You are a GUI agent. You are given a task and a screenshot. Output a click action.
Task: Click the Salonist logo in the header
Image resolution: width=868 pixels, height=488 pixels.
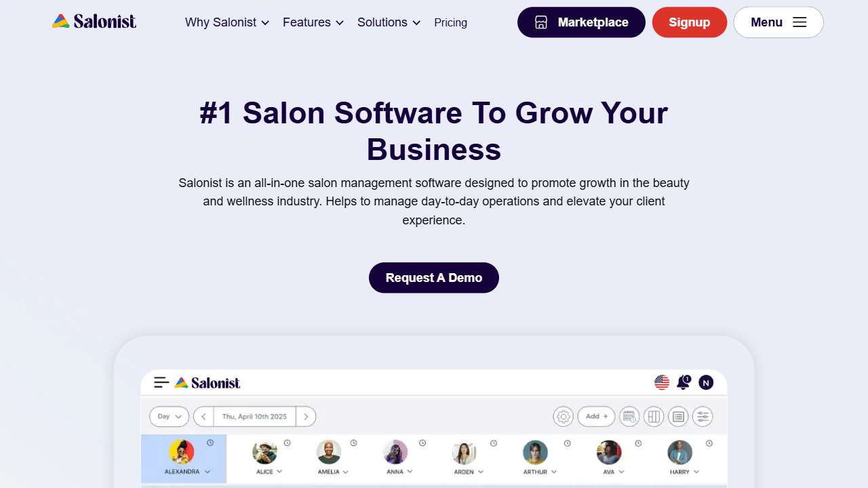tap(94, 22)
